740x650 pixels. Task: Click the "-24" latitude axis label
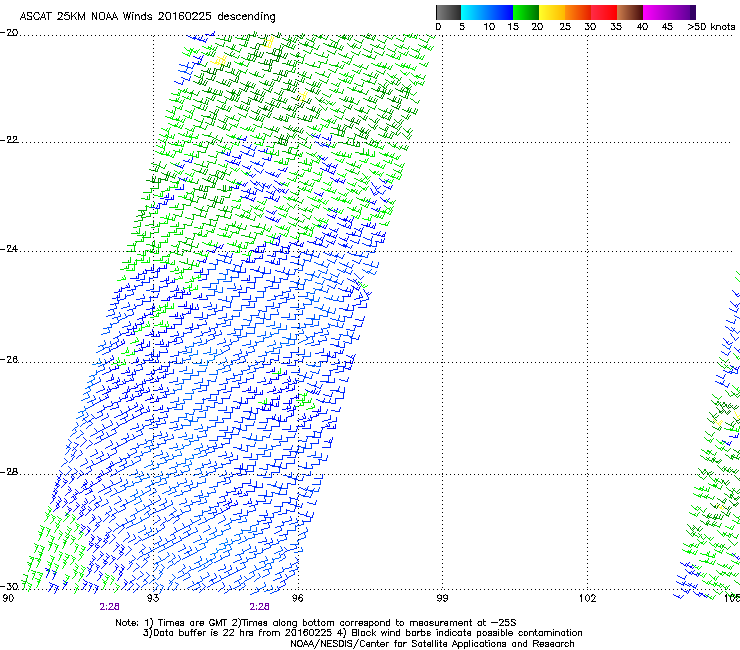point(9,249)
